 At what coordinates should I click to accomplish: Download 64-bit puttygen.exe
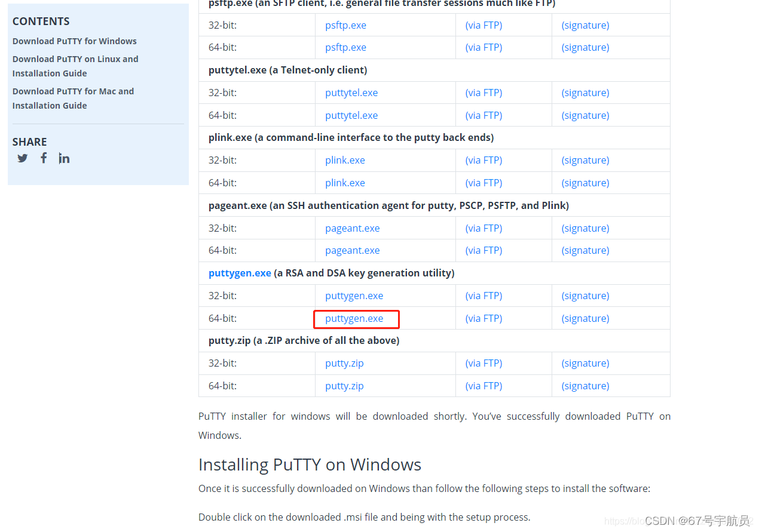(354, 318)
